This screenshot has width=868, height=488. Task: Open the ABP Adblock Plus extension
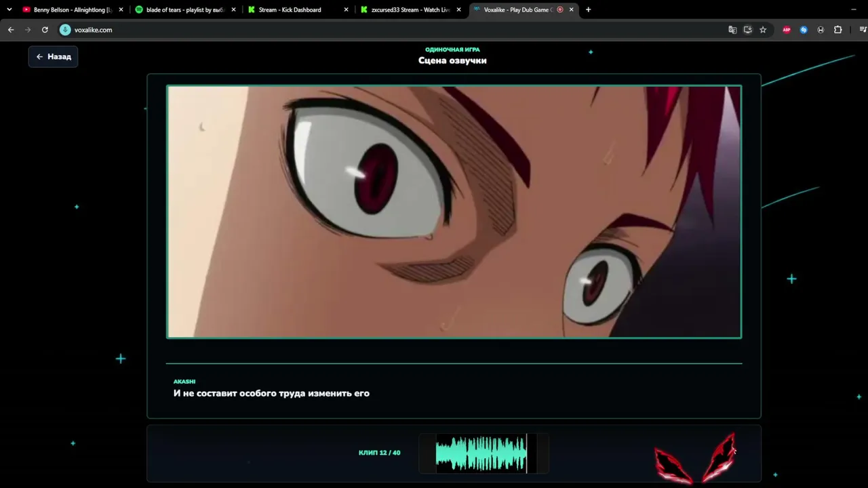(x=787, y=30)
